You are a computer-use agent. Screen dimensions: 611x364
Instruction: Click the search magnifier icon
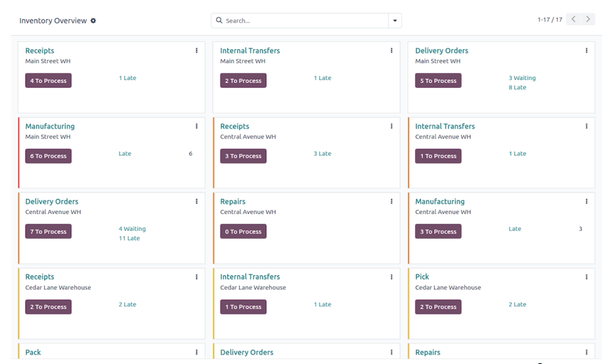point(219,20)
